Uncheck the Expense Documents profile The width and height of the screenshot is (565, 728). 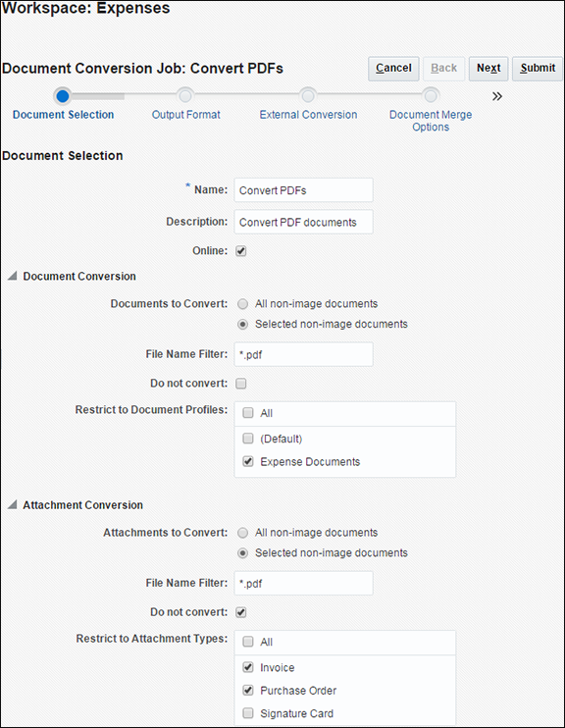coord(248,461)
